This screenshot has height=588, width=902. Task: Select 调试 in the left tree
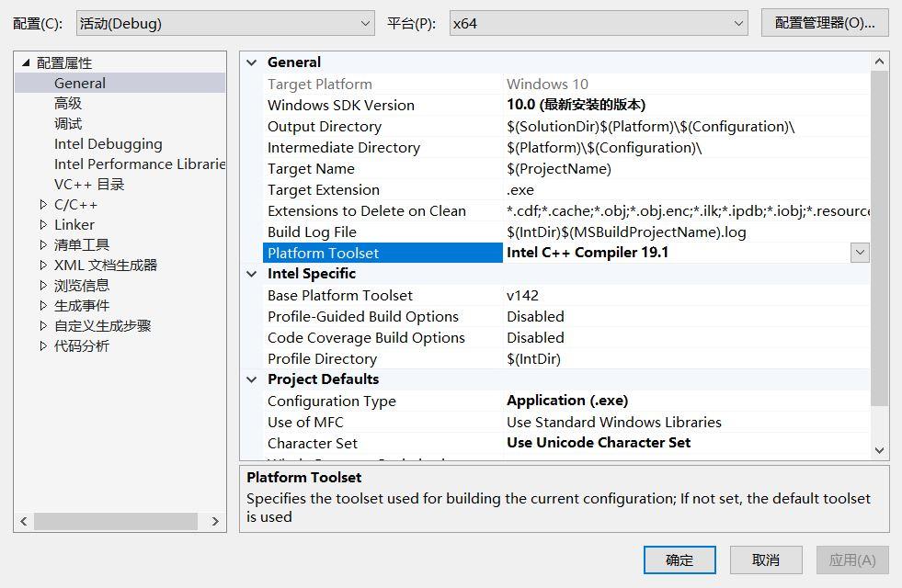tap(69, 123)
